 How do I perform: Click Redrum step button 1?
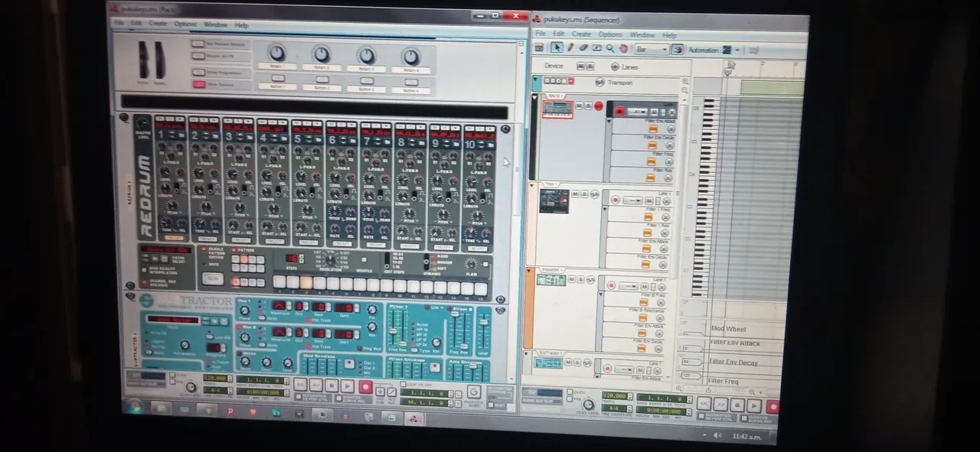(279, 282)
